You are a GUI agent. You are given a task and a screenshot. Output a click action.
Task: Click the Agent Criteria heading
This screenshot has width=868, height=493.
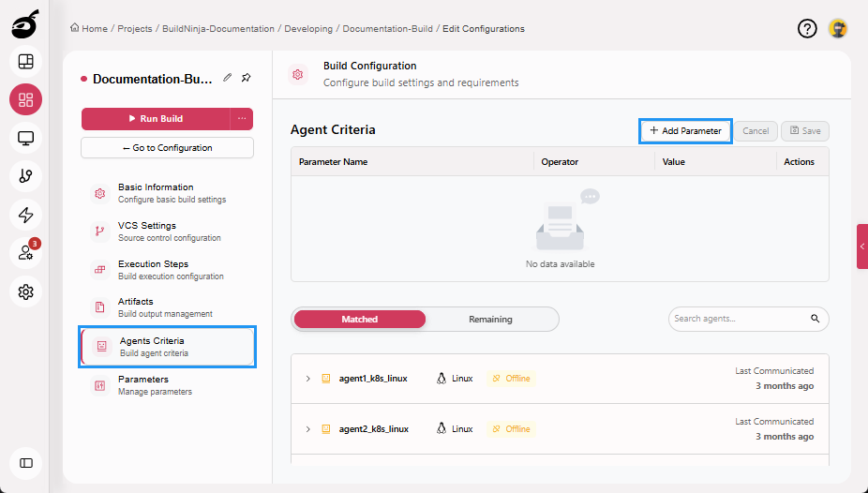(x=333, y=129)
